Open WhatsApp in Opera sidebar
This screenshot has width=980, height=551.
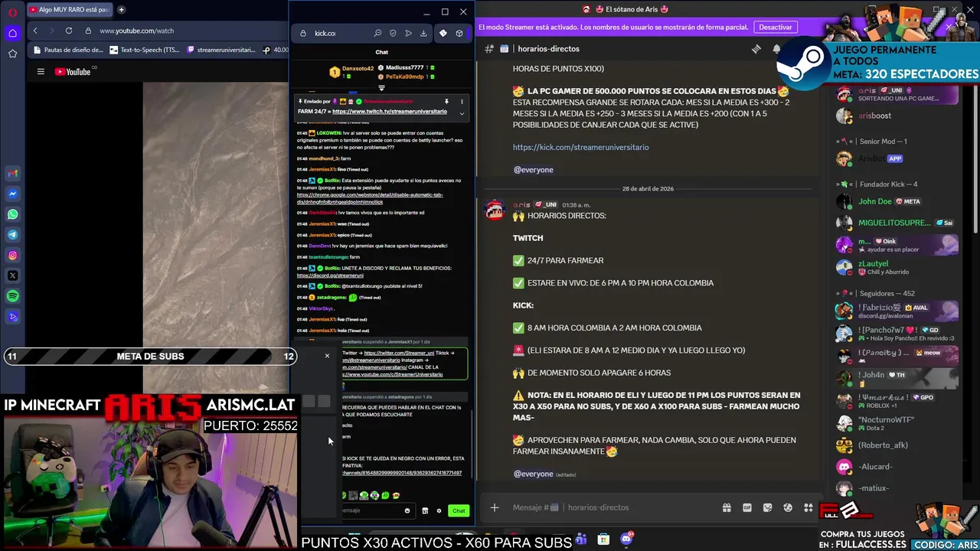[x=13, y=214]
